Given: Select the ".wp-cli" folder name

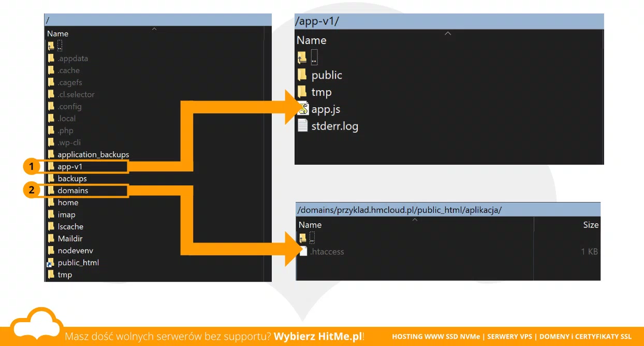Looking at the screenshot, I should click(x=69, y=142).
